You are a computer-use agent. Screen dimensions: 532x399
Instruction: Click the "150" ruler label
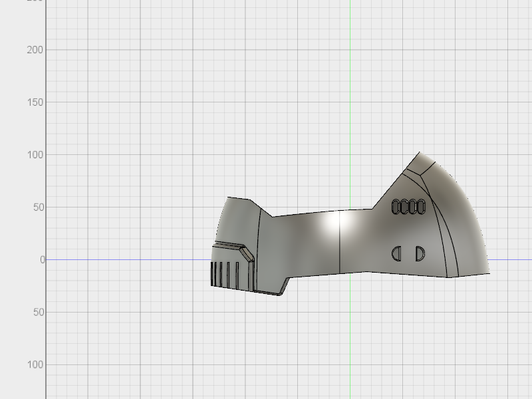point(35,102)
